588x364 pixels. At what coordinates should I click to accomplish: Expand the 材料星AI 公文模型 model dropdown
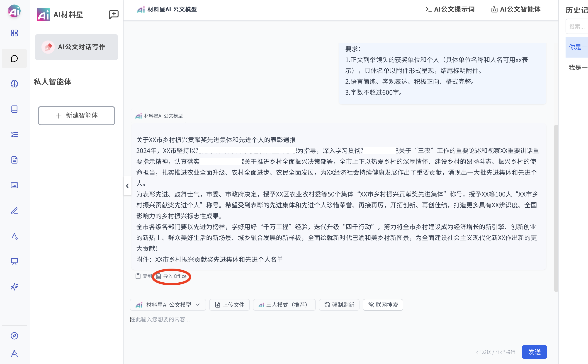[168, 305]
